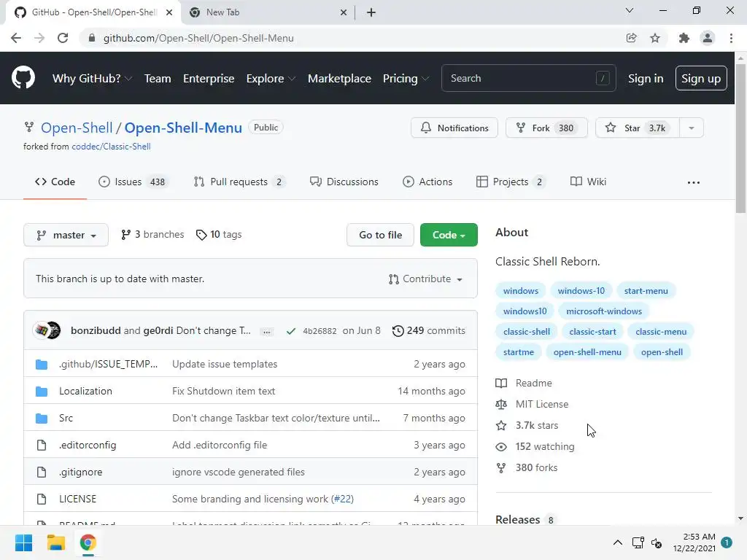Open the .github/ISSUE_TEMP folder icon
Image resolution: width=747 pixels, height=560 pixels.
point(42,365)
